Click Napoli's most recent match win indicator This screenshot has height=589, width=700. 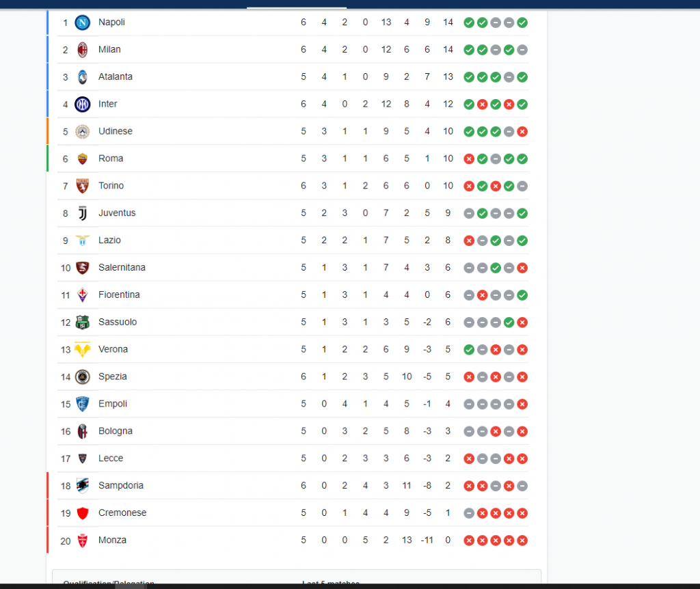tap(522, 23)
